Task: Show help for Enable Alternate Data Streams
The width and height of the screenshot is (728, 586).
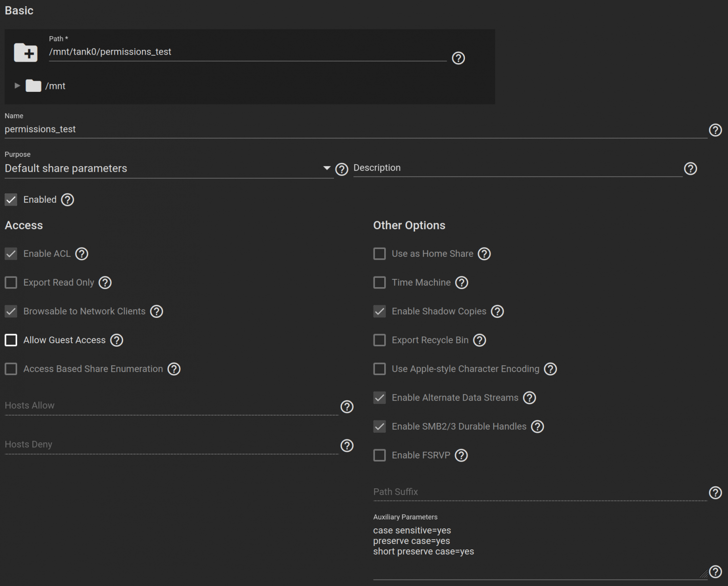Action: pos(529,398)
